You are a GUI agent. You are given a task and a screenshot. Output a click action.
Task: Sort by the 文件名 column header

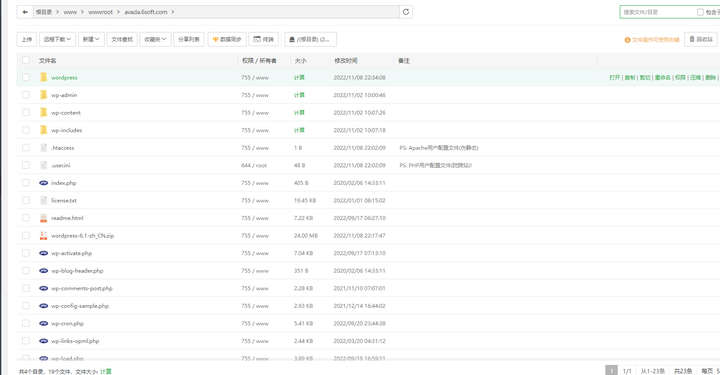point(47,61)
